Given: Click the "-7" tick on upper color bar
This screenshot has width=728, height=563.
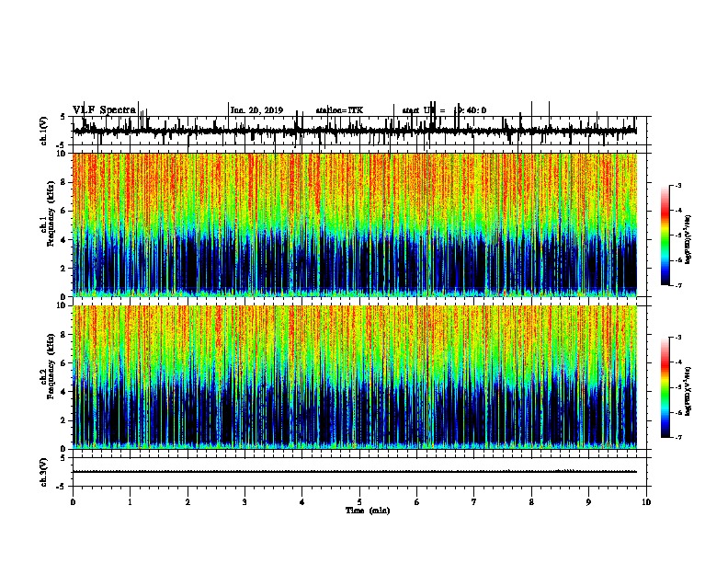Looking at the screenshot, I should (x=678, y=285).
